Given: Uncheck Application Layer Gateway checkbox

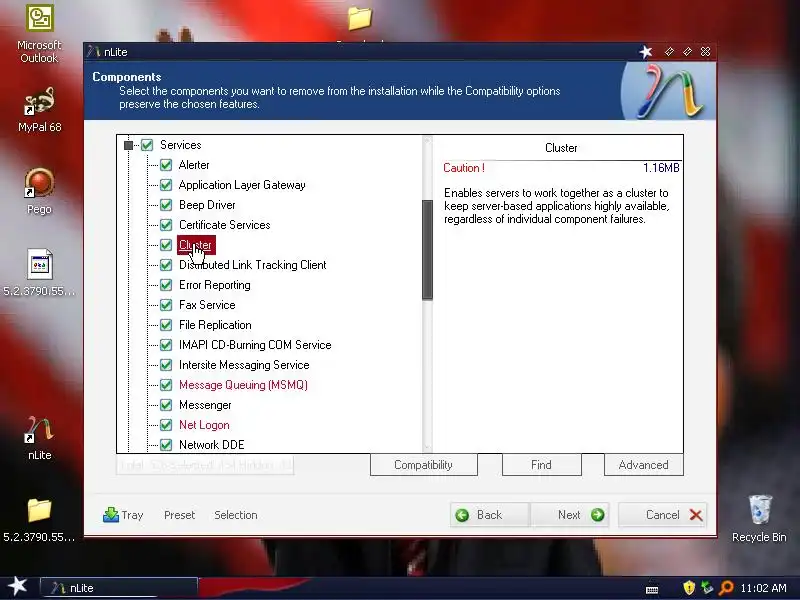Looking at the screenshot, I should click(166, 185).
